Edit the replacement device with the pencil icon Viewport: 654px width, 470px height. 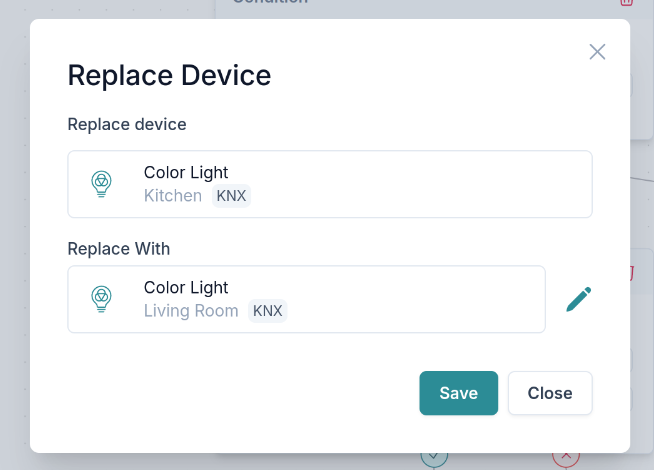(x=579, y=299)
